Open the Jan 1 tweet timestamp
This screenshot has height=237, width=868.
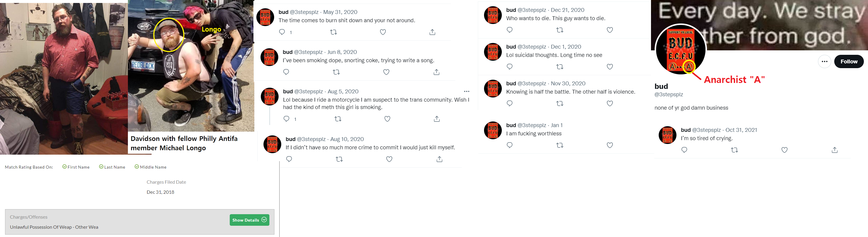[x=557, y=125]
